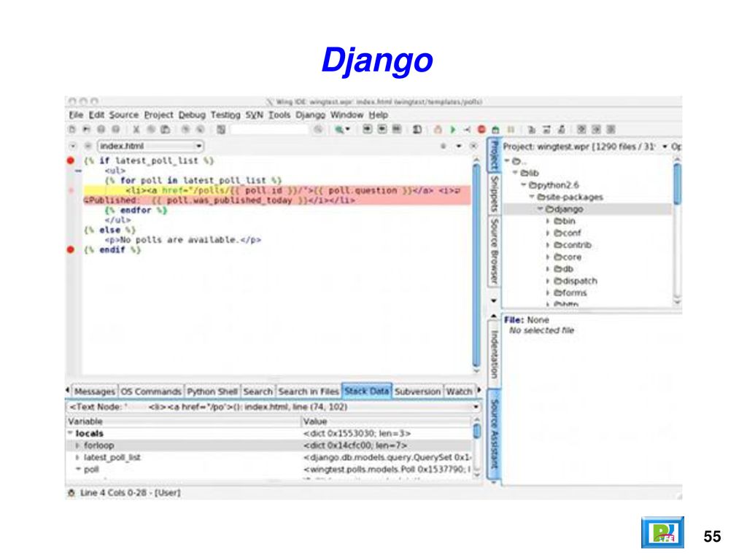Image resolution: width=747 pixels, height=560 pixels.
Task: Toggle breakpoint on the 'endif' line
Action: tap(71, 249)
